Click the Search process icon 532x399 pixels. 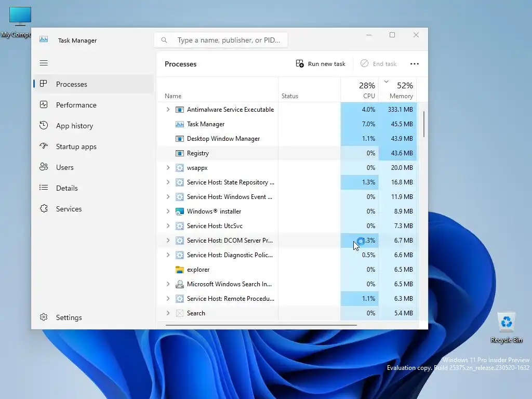(x=179, y=313)
